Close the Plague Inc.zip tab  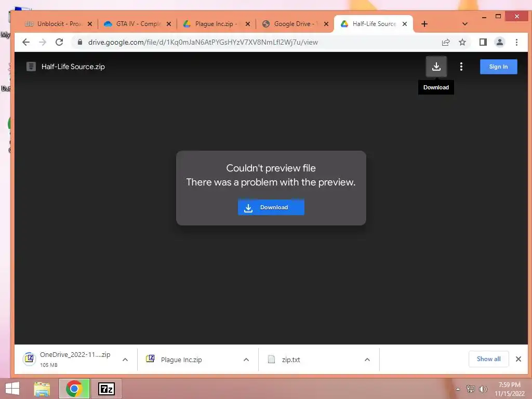pos(248,24)
